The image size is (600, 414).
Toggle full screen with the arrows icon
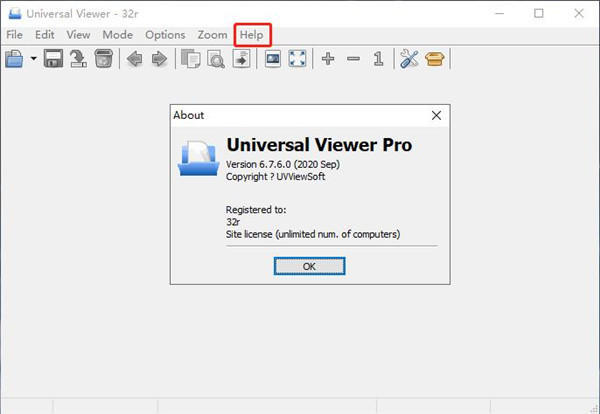pos(297,59)
